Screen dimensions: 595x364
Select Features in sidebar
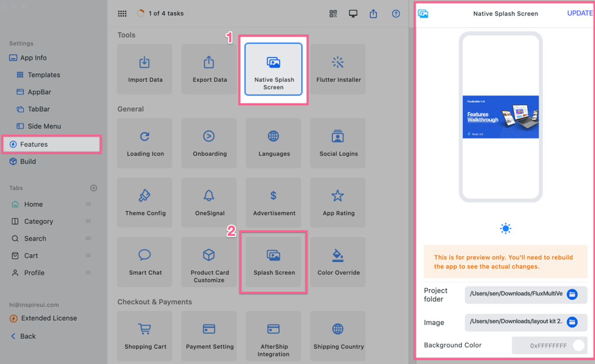52,144
